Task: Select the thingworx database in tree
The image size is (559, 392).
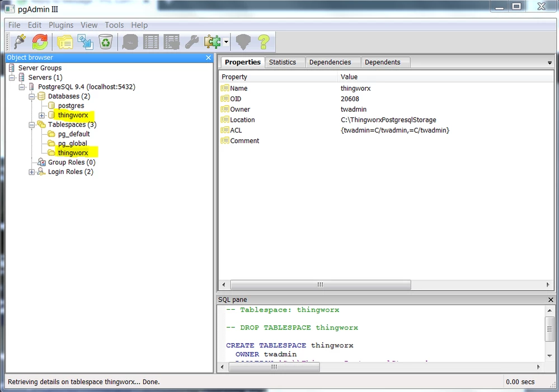Action: pyautogui.click(x=73, y=115)
